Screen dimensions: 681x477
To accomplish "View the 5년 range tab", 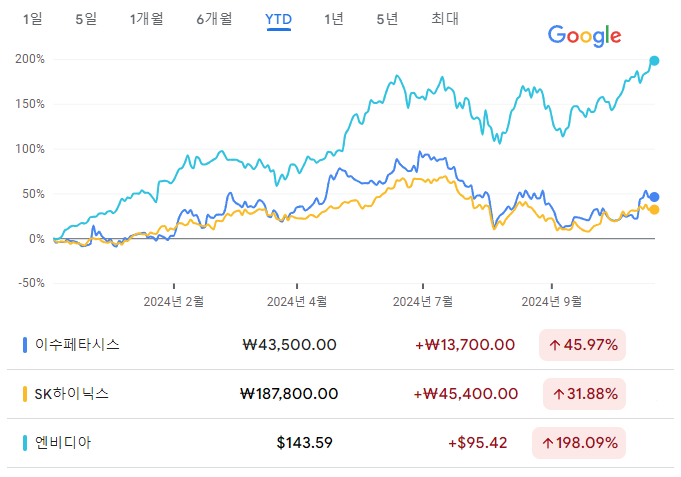I will tap(387, 19).
